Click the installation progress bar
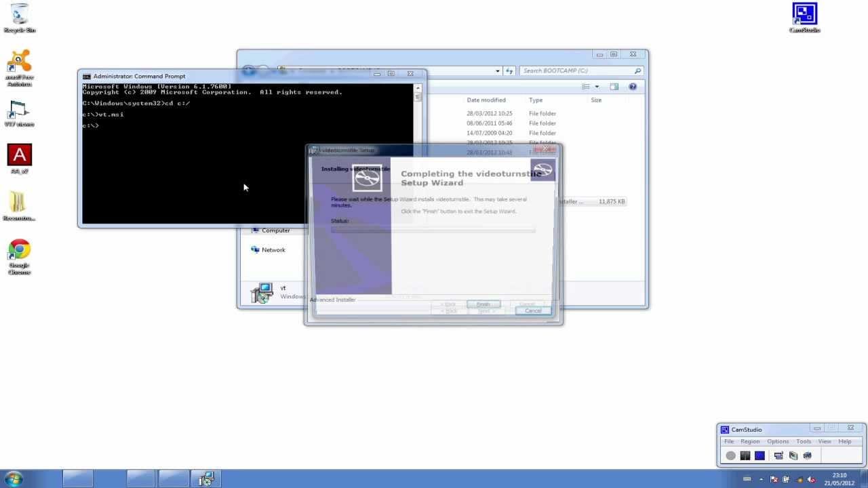Screen dimensions: 868x488 click(x=433, y=230)
